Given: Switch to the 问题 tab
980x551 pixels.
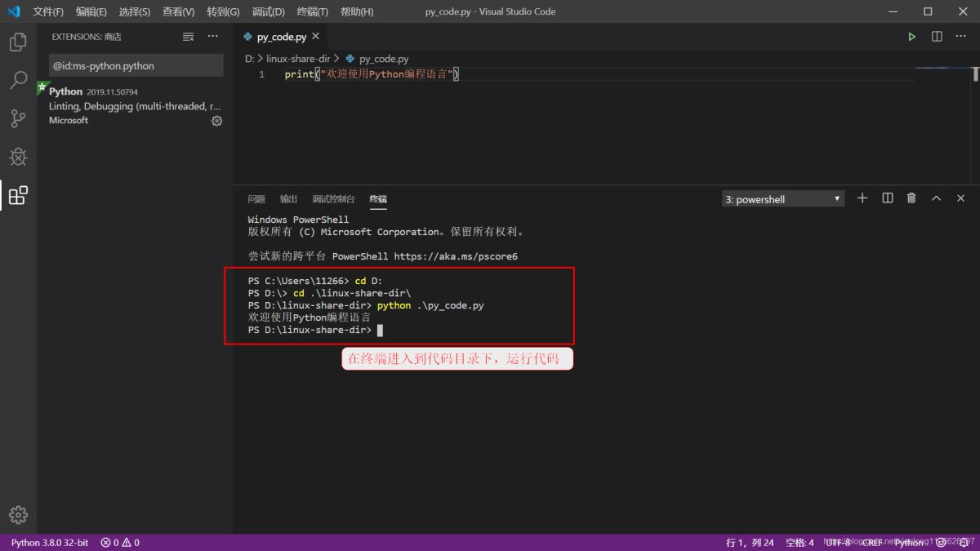Looking at the screenshot, I should pyautogui.click(x=256, y=198).
